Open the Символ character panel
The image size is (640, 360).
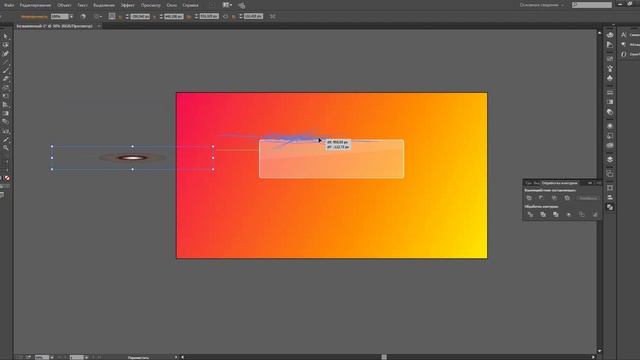point(630,35)
